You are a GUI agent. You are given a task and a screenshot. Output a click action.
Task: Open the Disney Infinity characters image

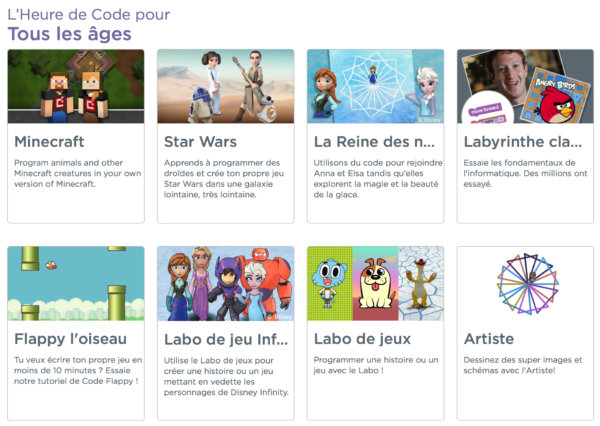pyautogui.click(x=226, y=284)
